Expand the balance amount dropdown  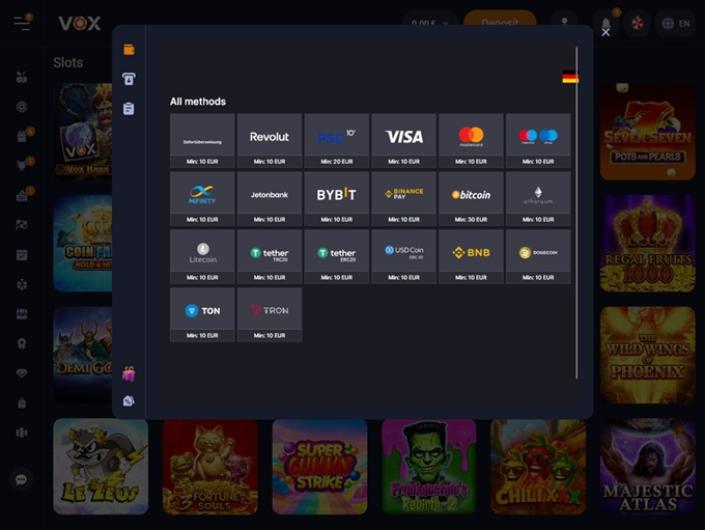431,23
